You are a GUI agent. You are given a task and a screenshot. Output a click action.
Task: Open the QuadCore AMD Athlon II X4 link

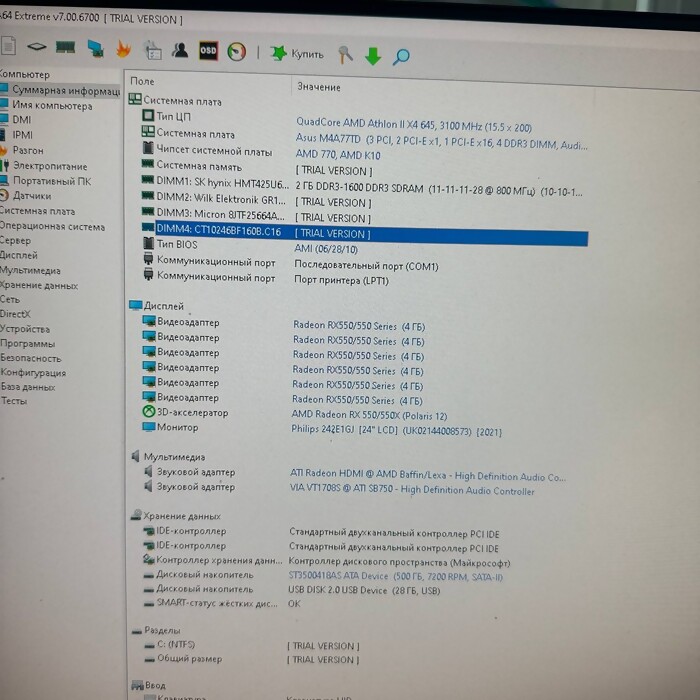click(414, 125)
